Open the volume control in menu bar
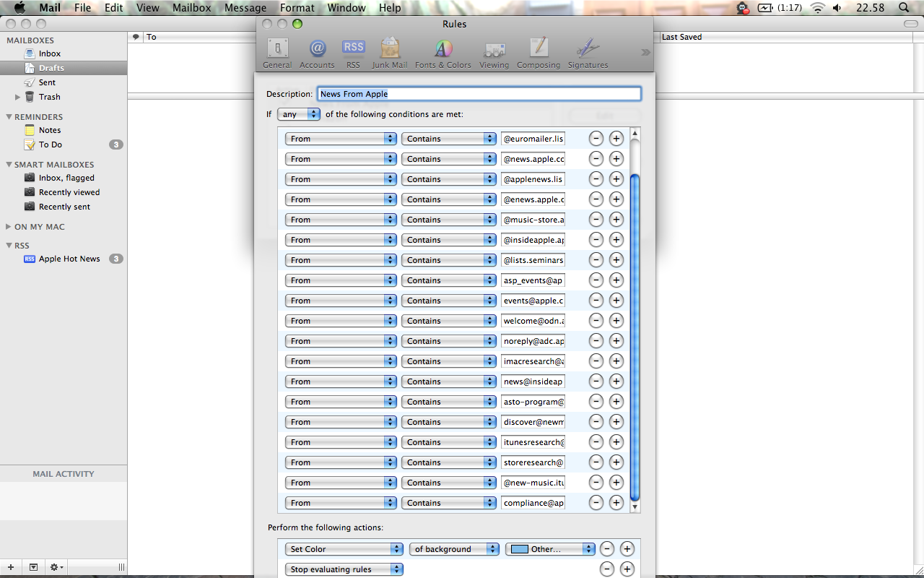This screenshot has width=924, height=578. (837, 8)
